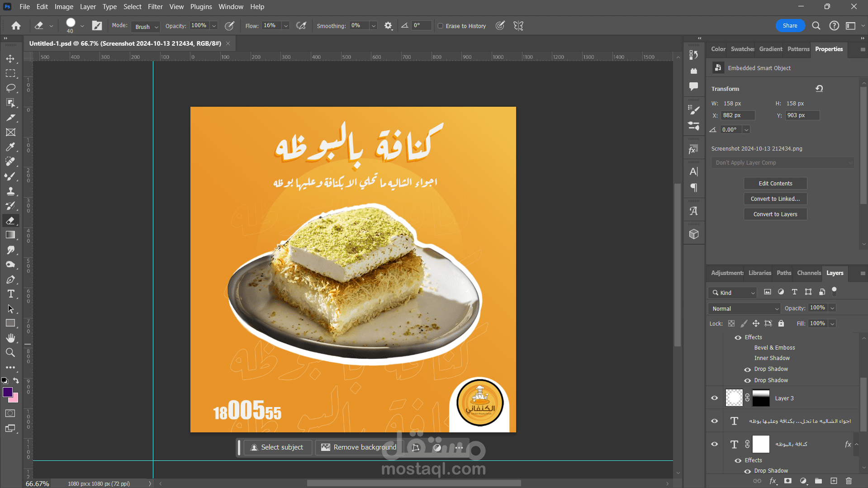Click the X position input field

tap(738, 115)
